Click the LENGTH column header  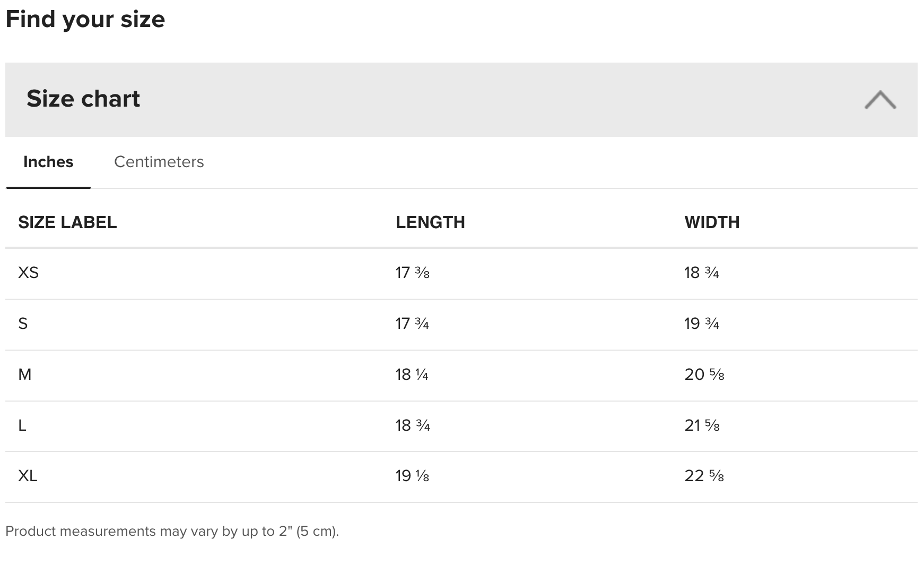coord(430,222)
